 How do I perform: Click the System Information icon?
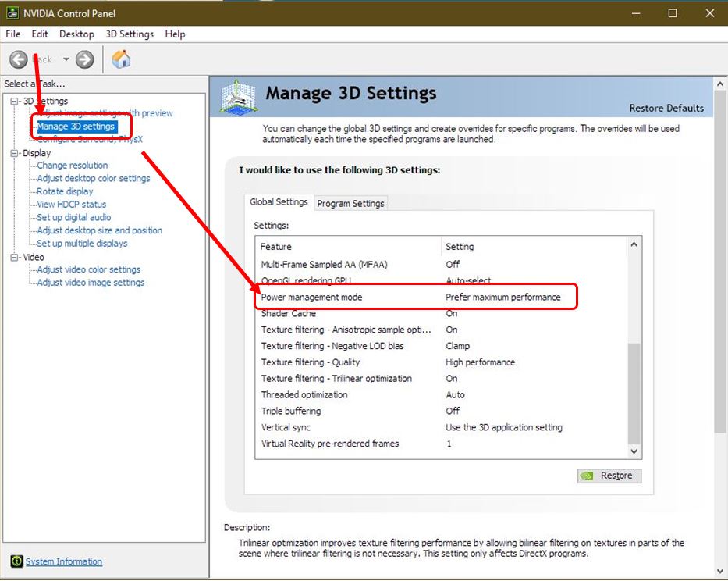16,561
